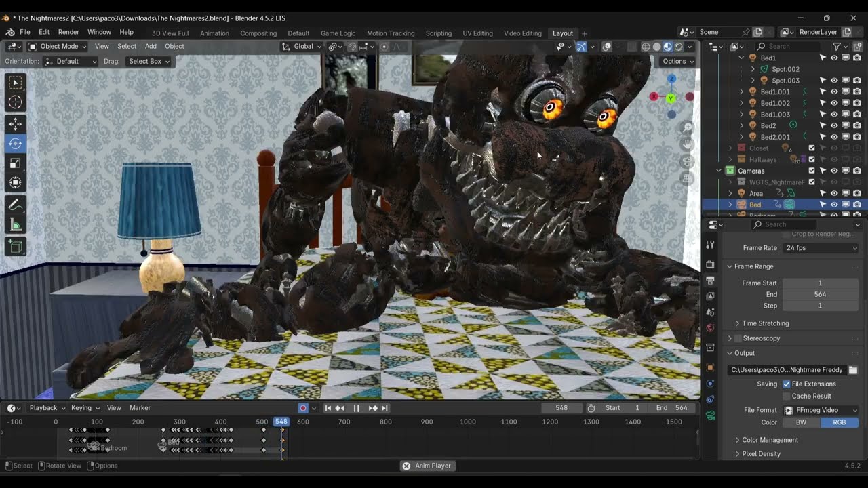Hide Bed2 in viewport with eye

pyautogui.click(x=834, y=125)
